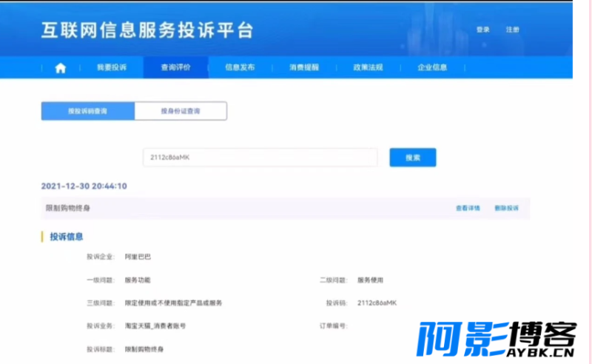This screenshot has width=592, height=364.
Task: Focus the complaint code search field
Action: click(x=260, y=158)
